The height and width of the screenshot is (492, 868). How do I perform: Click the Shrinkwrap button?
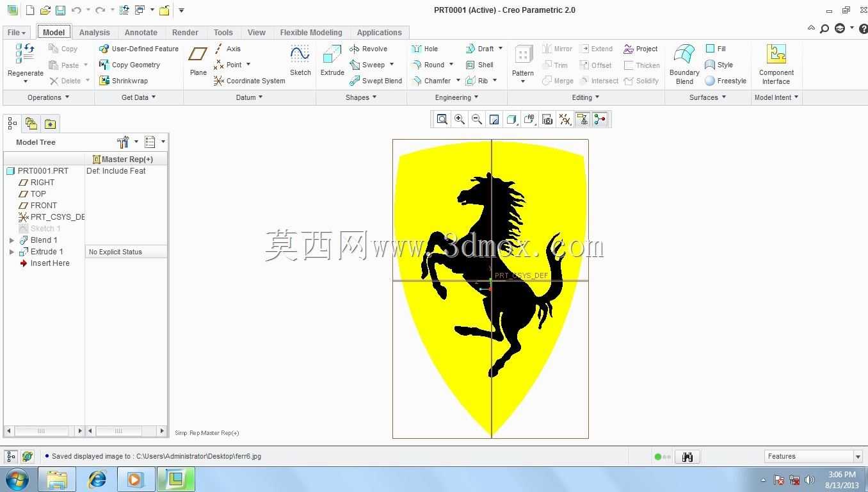click(124, 81)
